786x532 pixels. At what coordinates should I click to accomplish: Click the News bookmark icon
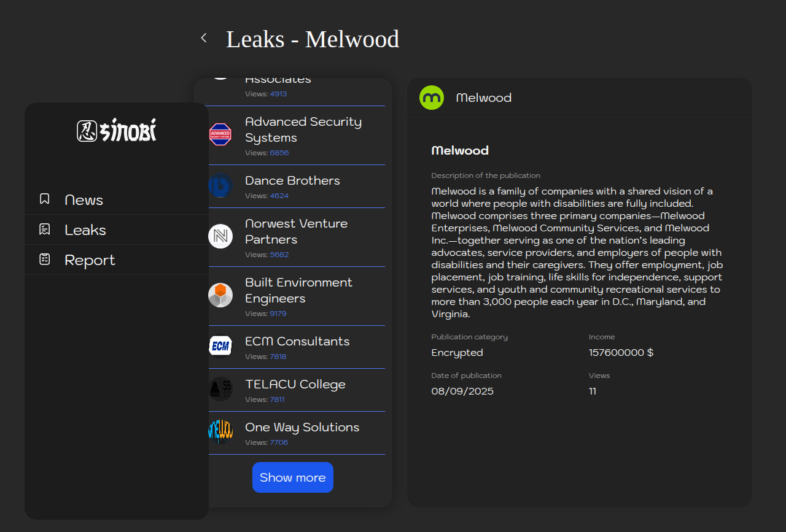[45, 199]
